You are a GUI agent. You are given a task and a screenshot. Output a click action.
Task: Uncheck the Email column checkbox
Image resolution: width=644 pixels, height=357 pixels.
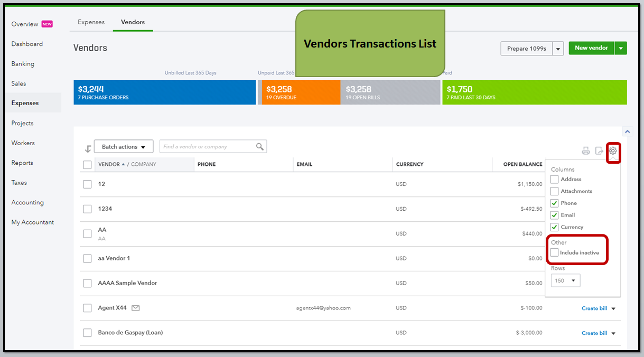tap(554, 215)
